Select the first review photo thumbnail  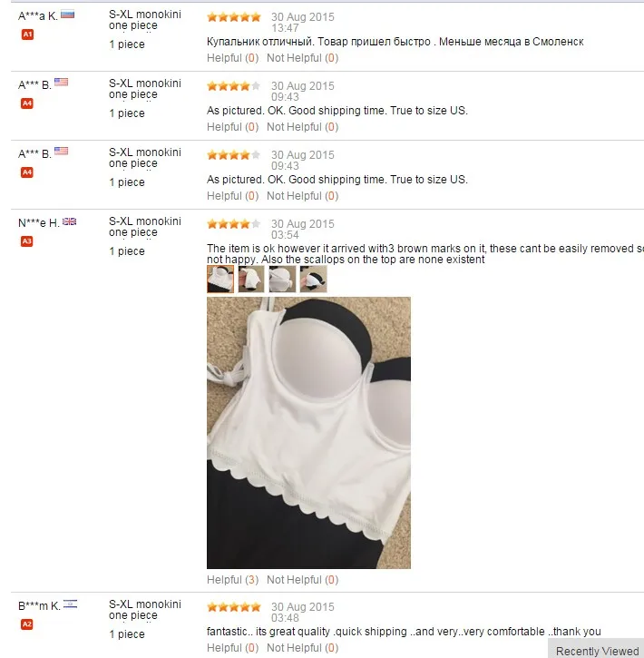220,279
